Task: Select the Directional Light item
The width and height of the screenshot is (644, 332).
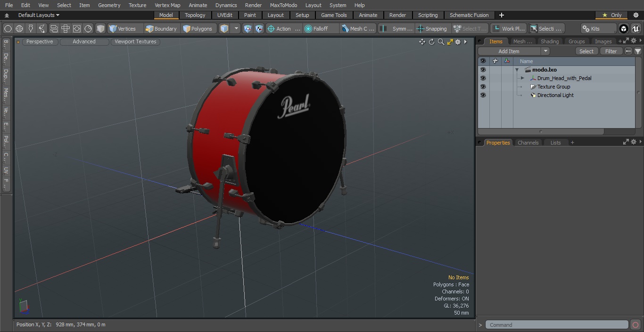Action: [x=555, y=95]
